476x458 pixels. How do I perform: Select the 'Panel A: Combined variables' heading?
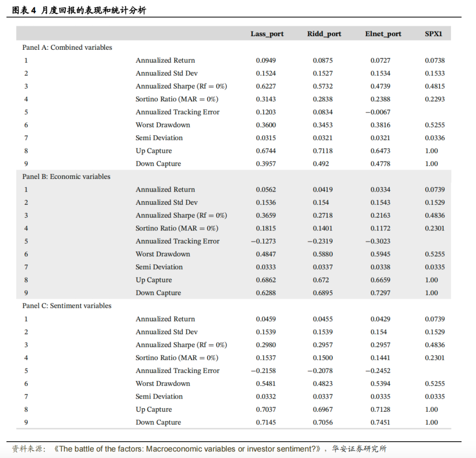click(67, 47)
